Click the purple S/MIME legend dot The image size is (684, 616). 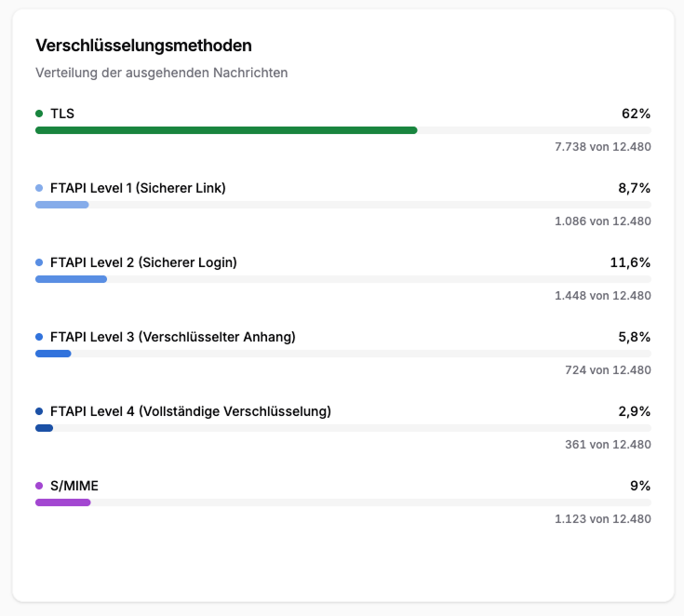39,486
